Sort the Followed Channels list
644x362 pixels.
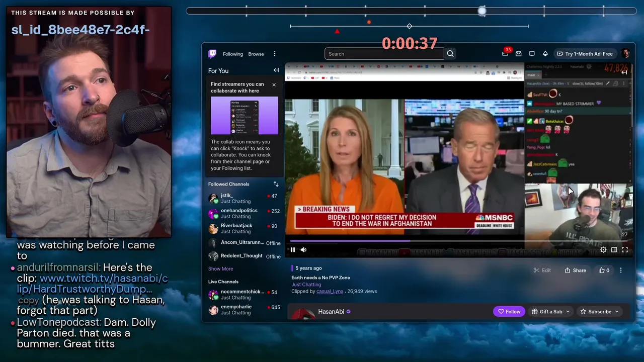pyautogui.click(x=276, y=184)
